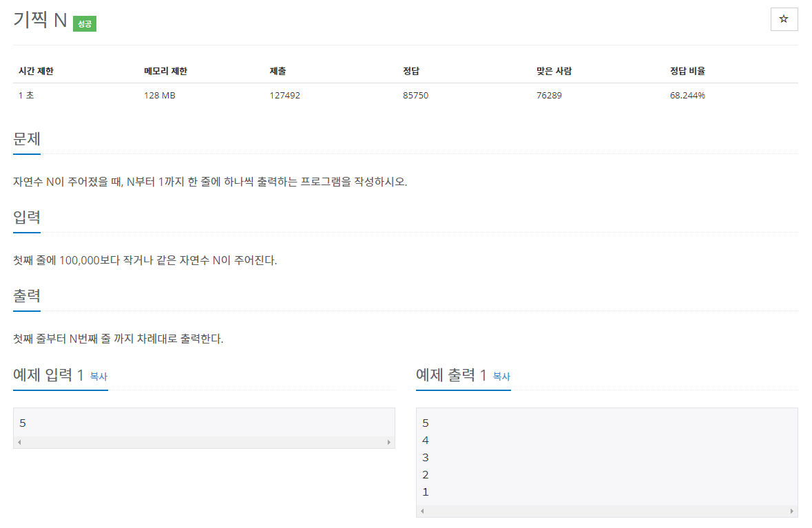
Task: Click the green 성공 badge
Action: [x=84, y=23]
